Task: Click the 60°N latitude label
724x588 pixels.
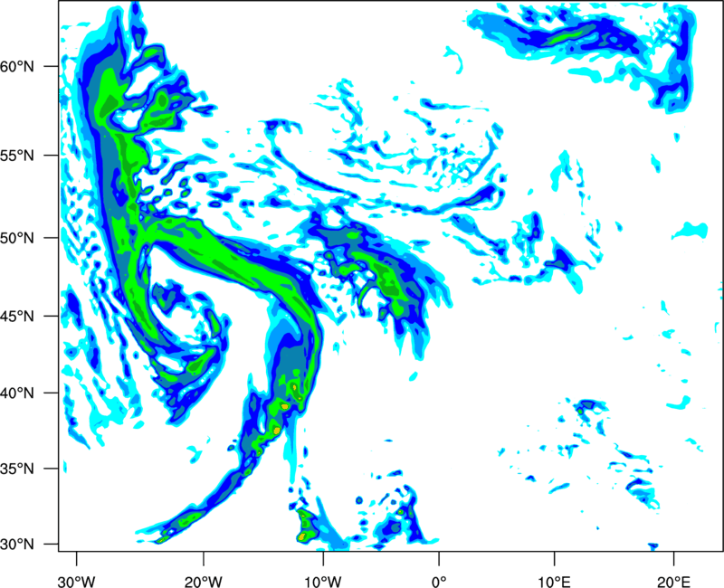Action: (x=17, y=67)
